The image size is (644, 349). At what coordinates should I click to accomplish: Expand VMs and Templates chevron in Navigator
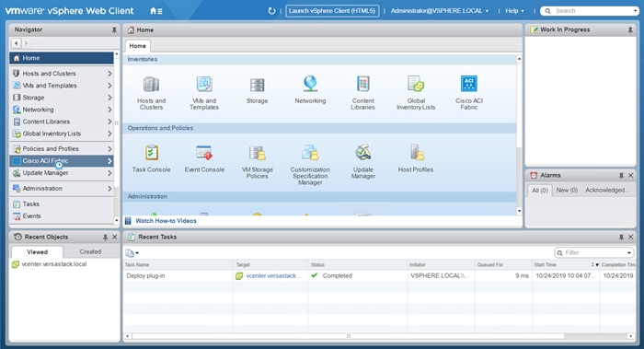coord(109,86)
